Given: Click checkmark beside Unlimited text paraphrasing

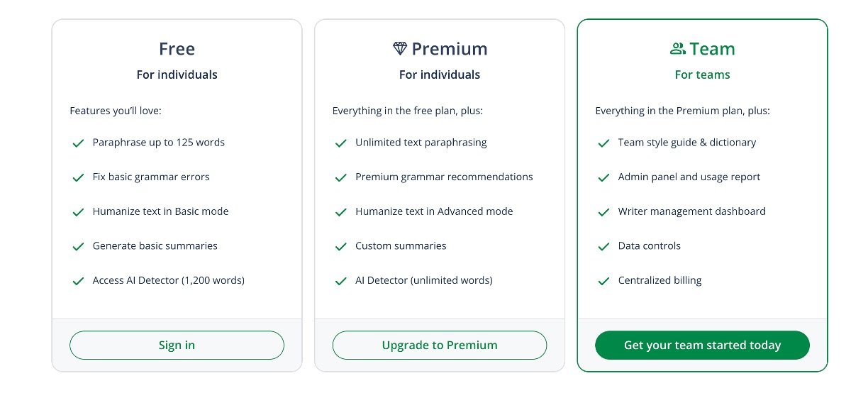Looking at the screenshot, I should pos(341,143).
